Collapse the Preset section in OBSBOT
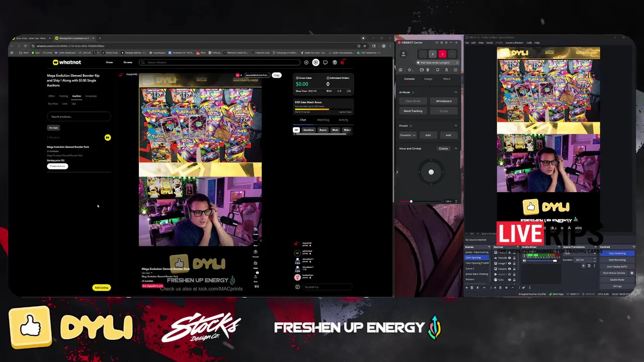644x362 pixels. (456, 126)
